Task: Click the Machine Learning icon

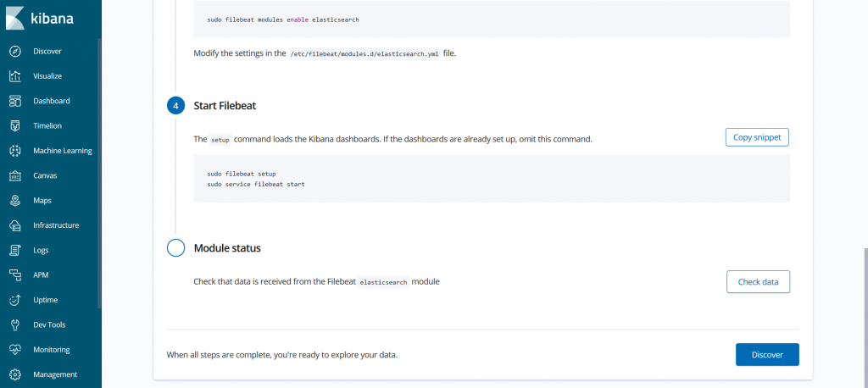Action: (x=15, y=151)
